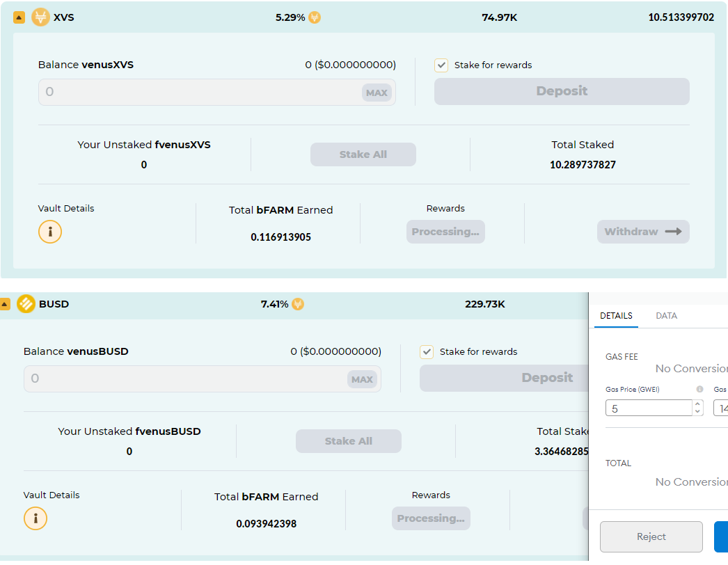
Task: Switch to the DATA tab
Action: pos(666,316)
